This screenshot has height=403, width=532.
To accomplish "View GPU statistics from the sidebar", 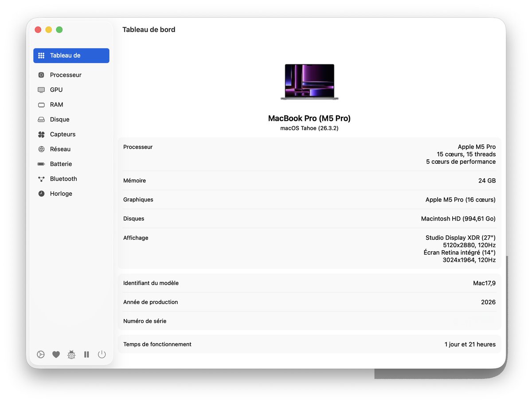I will (x=56, y=90).
